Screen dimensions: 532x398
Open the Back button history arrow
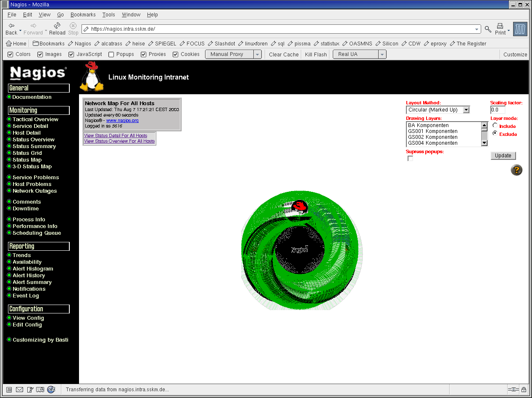(21, 30)
